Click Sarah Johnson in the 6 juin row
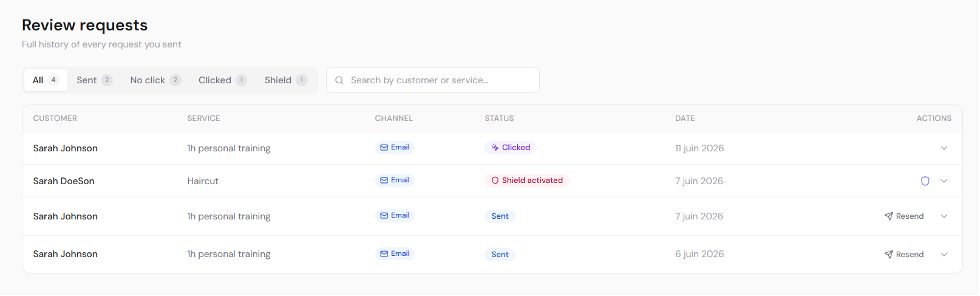The height and width of the screenshot is (296, 980). [65, 254]
